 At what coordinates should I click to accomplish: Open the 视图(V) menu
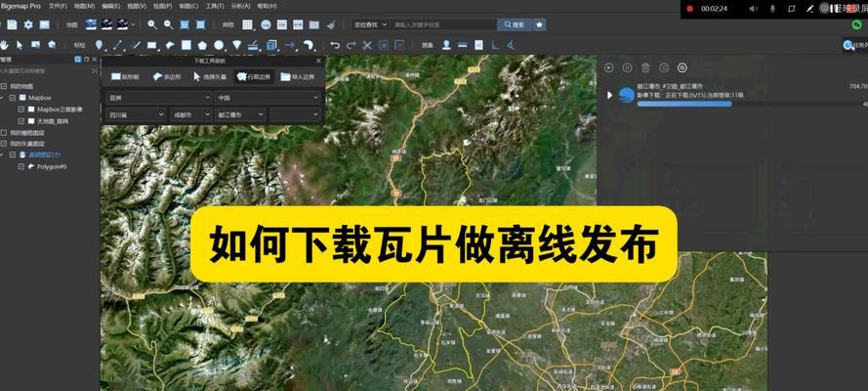137,6
